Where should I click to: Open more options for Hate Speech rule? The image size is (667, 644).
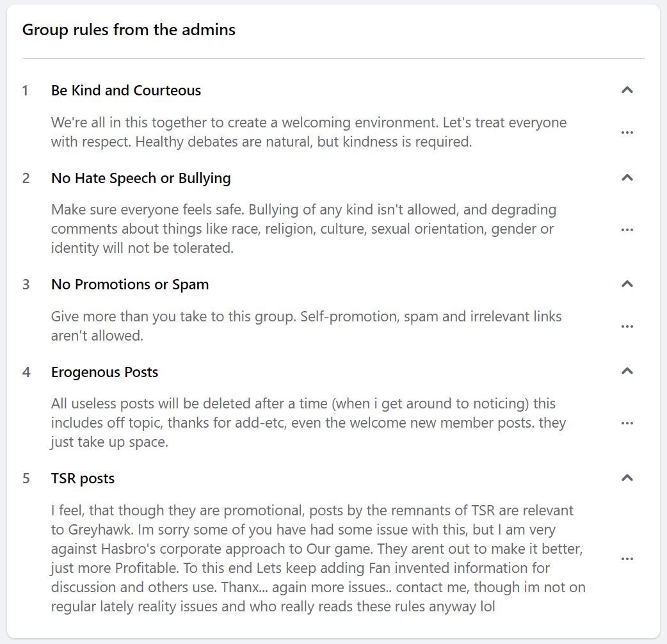(627, 230)
